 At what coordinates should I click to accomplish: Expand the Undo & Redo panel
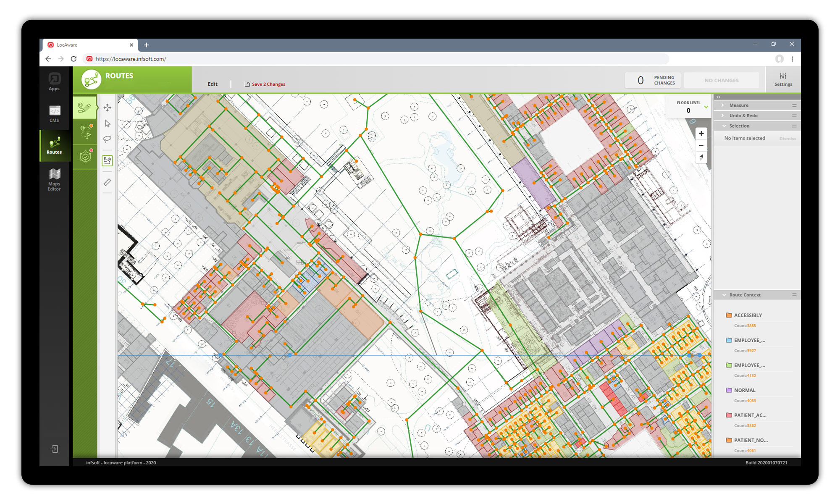pos(743,115)
